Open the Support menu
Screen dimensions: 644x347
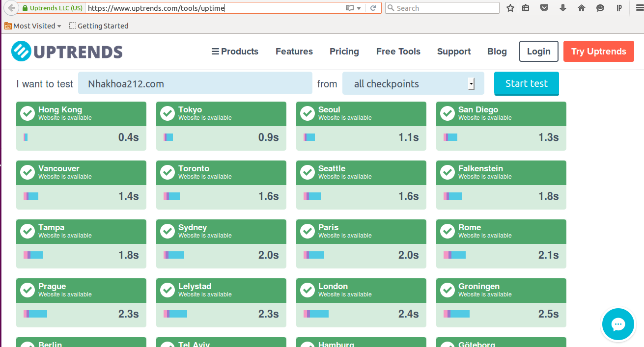click(454, 52)
